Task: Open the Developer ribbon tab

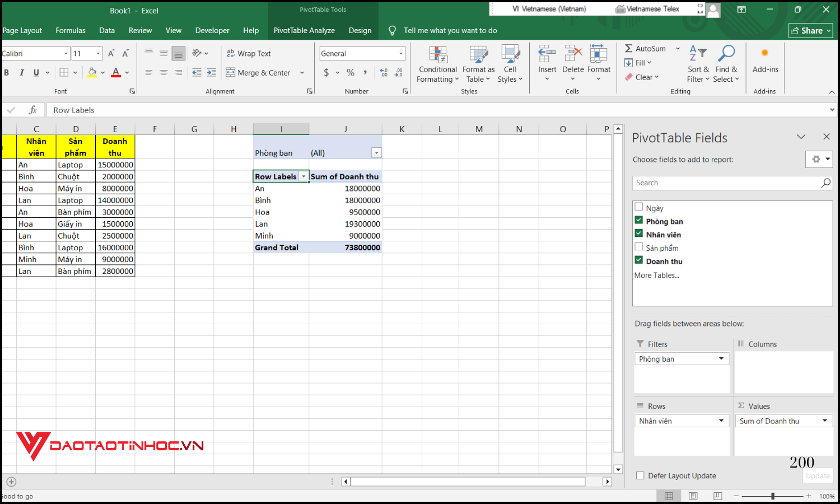Action: (212, 30)
